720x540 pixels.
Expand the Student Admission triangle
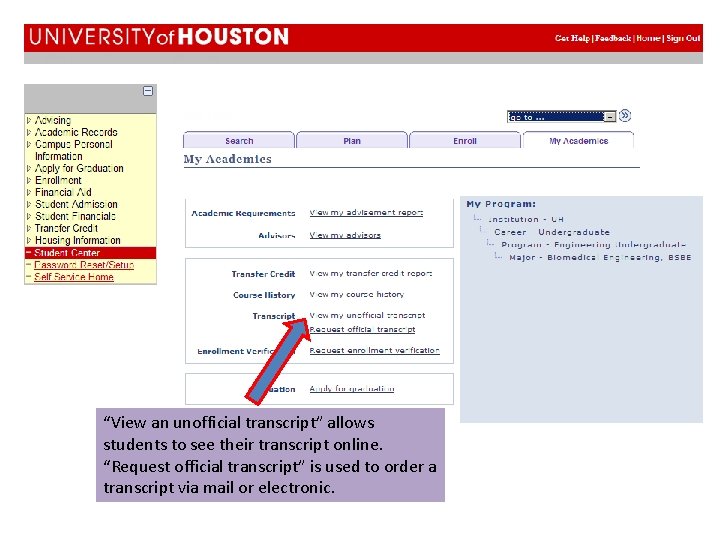pyautogui.click(x=29, y=204)
